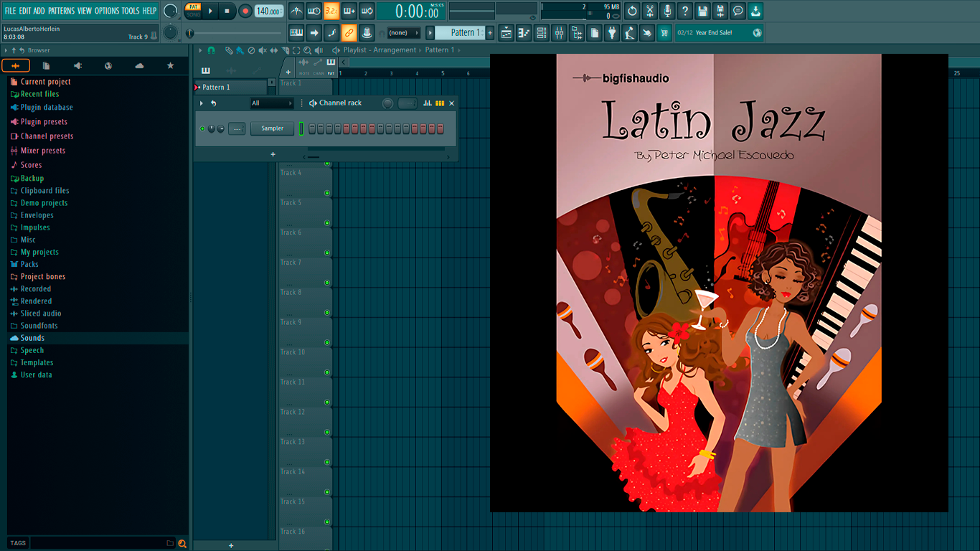
Task: Expand Plugin database folder in browser
Action: point(47,108)
